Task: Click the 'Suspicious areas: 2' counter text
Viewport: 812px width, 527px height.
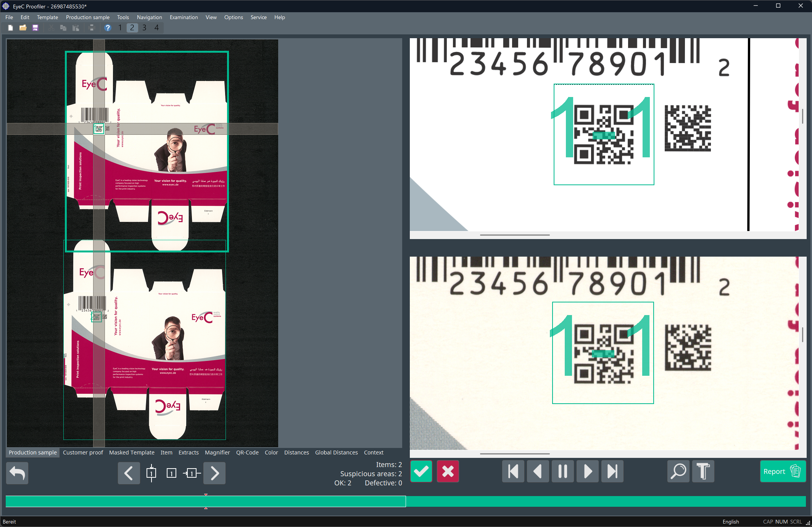Action: pos(371,474)
